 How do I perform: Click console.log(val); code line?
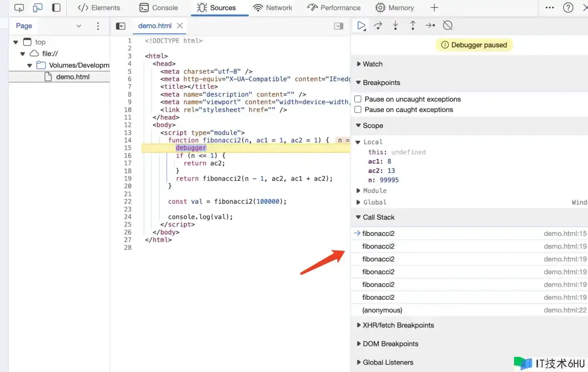[x=200, y=217]
